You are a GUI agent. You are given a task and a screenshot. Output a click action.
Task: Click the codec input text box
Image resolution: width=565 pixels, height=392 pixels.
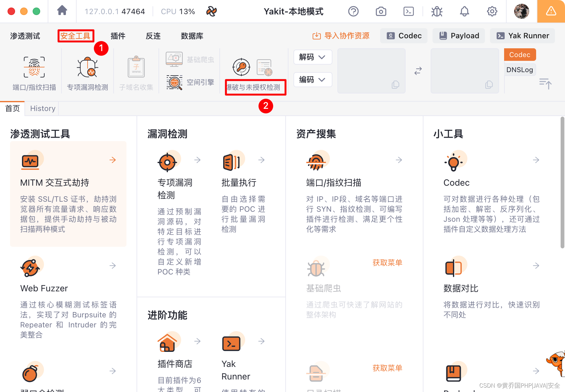tap(371, 71)
